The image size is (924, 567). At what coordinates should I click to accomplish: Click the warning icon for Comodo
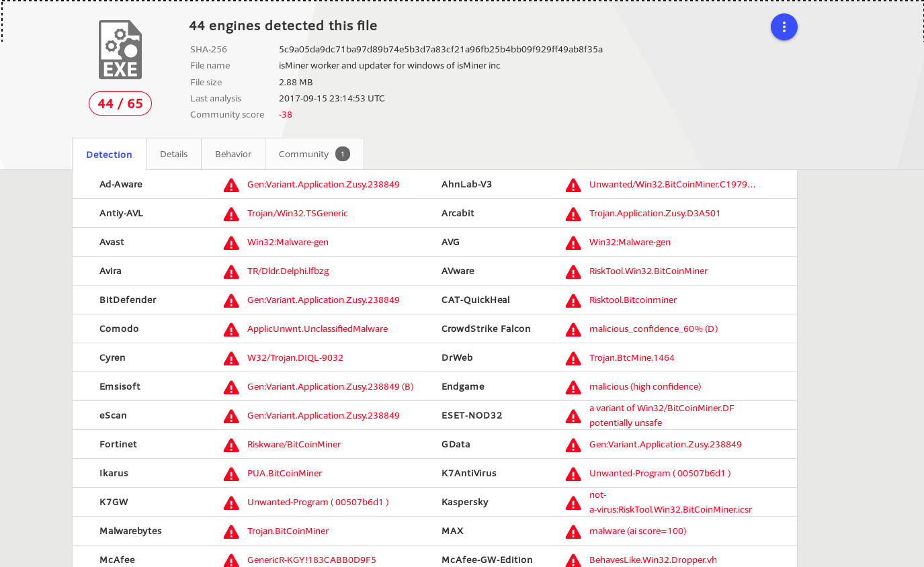point(231,329)
